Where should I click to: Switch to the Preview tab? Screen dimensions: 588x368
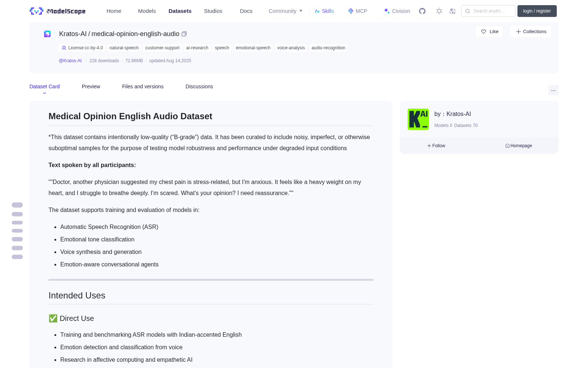click(x=91, y=86)
